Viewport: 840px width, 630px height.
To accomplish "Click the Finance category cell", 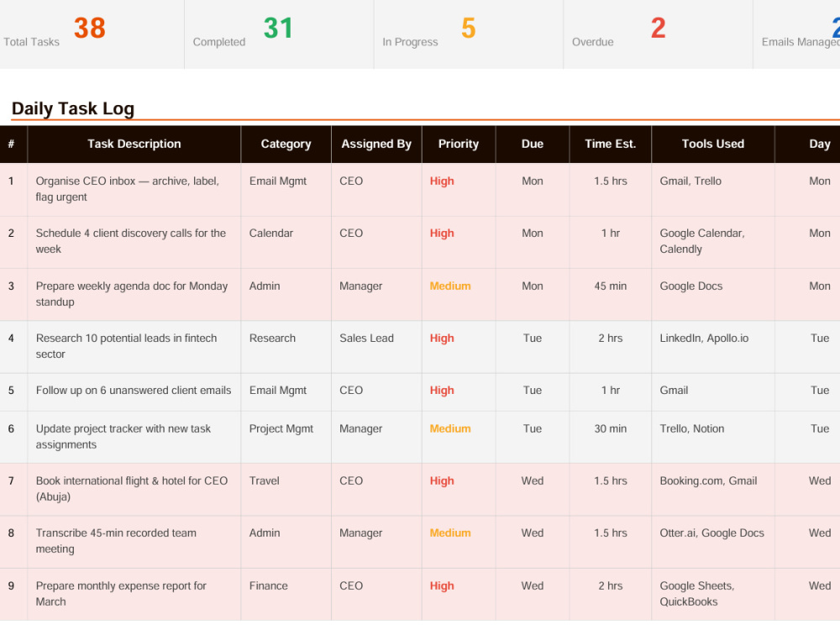I will coord(286,594).
